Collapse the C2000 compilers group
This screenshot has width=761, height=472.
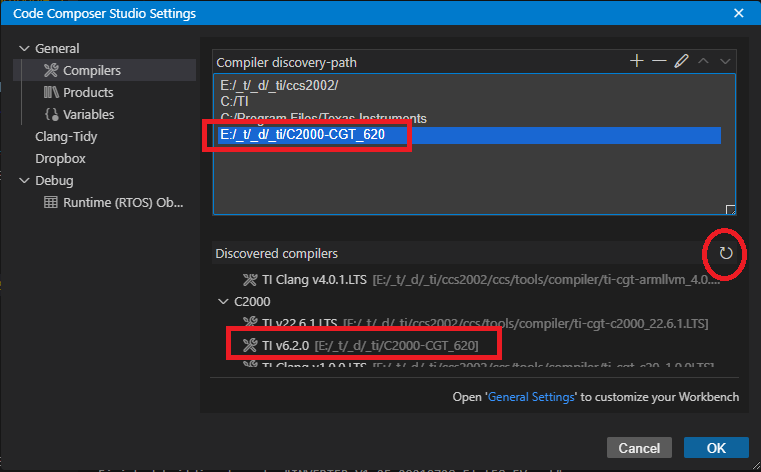(223, 302)
